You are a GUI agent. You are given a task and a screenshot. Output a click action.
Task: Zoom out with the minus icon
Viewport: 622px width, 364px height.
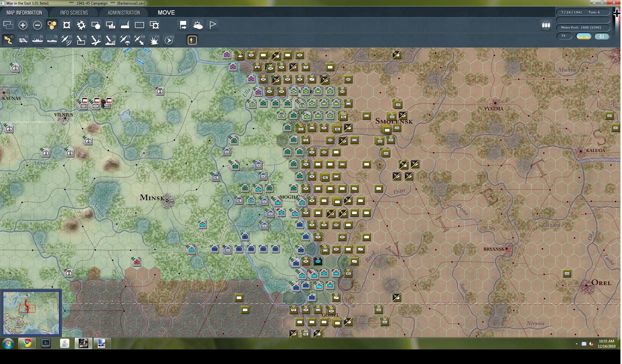pos(37,25)
